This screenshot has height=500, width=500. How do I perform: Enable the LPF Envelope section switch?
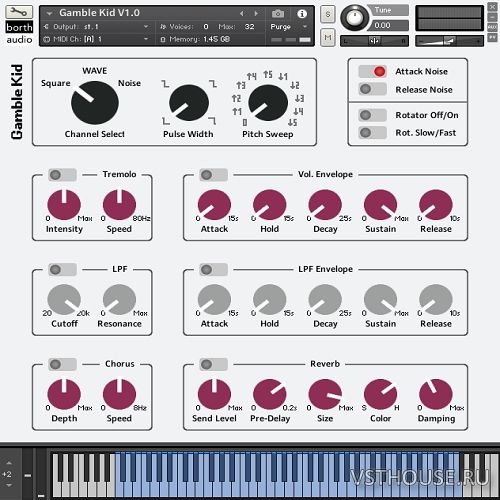pyautogui.click(x=213, y=269)
